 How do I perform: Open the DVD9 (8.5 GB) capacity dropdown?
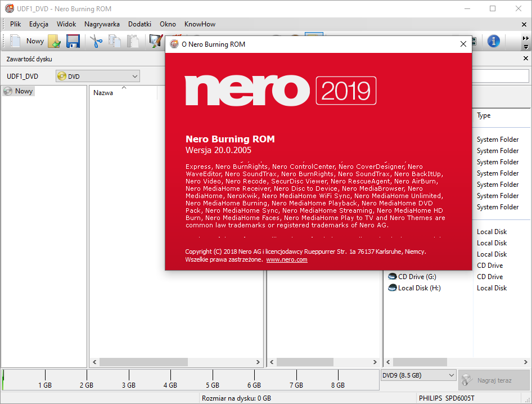(418, 375)
